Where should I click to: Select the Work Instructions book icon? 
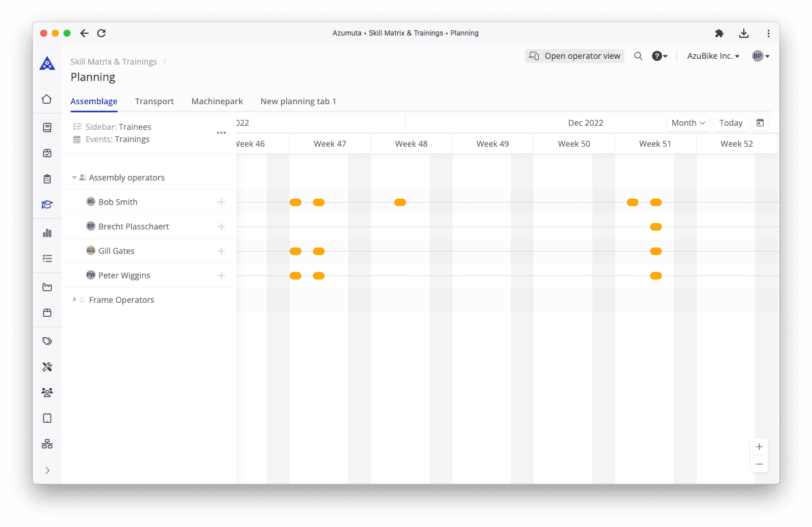[x=47, y=128]
